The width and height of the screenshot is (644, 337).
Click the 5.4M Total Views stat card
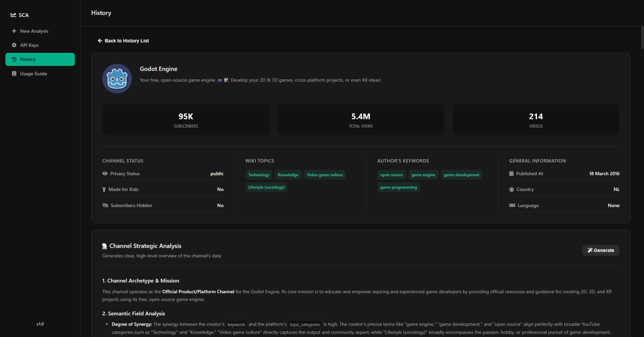[x=361, y=120]
